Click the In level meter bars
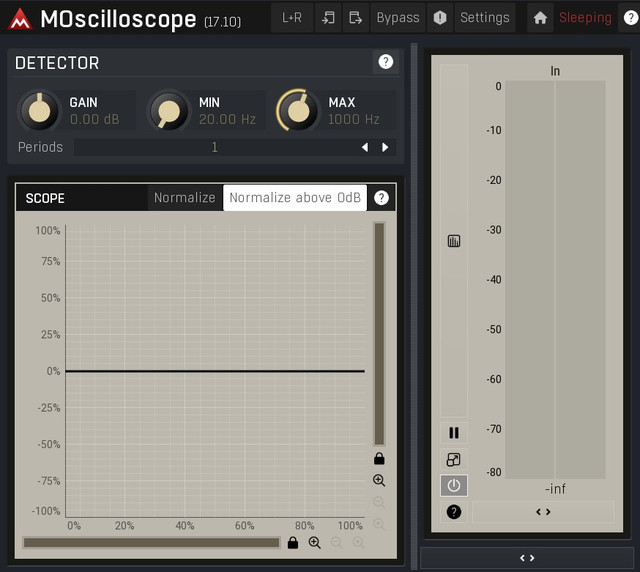 tap(555, 279)
